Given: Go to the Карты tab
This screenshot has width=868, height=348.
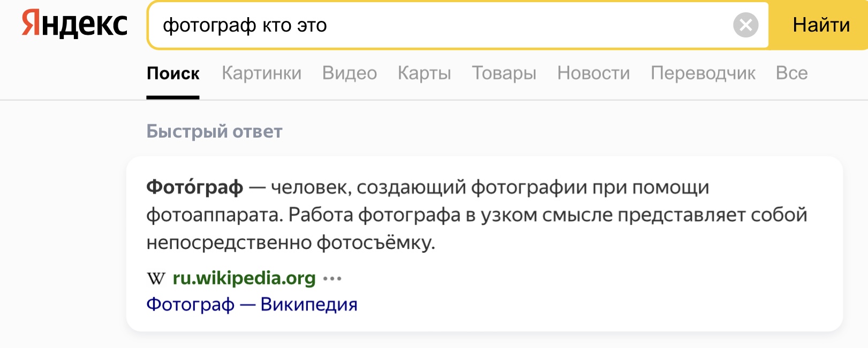Looking at the screenshot, I should pos(424,73).
